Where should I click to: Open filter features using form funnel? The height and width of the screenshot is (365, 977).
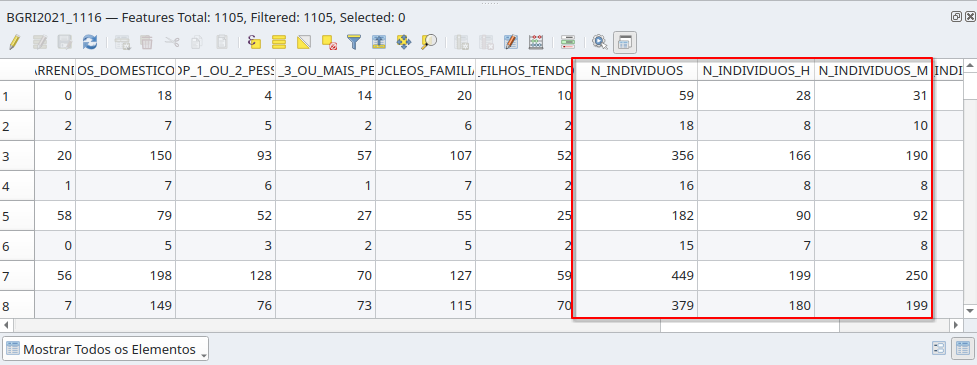354,42
